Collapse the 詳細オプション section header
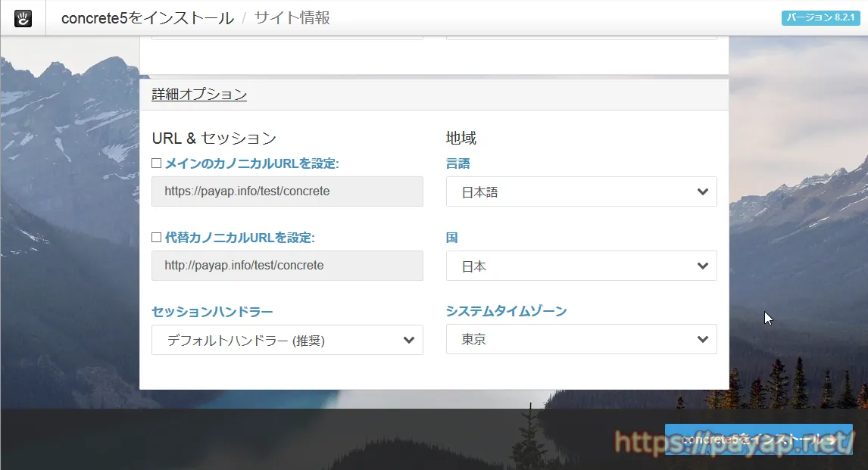Screen dimensions: 868x470 click(199, 95)
